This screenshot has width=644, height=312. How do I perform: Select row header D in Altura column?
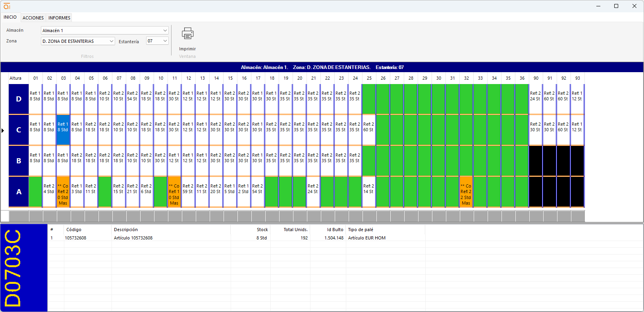[x=19, y=99]
